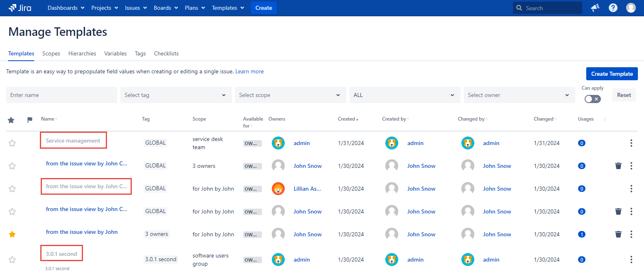The height and width of the screenshot is (275, 644).
Task: Open the Select scope dropdown
Action: click(290, 95)
